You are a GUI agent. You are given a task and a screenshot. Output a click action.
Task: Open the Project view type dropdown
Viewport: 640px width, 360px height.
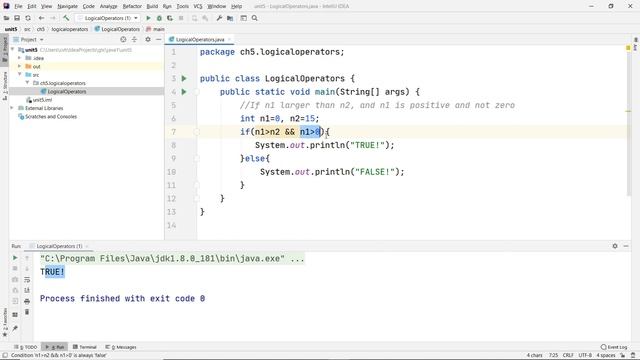point(29,40)
